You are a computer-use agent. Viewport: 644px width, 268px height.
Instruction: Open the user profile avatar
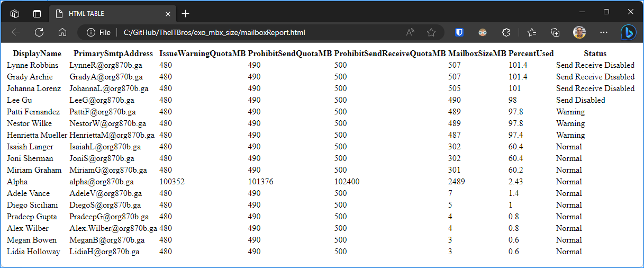(x=579, y=32)
